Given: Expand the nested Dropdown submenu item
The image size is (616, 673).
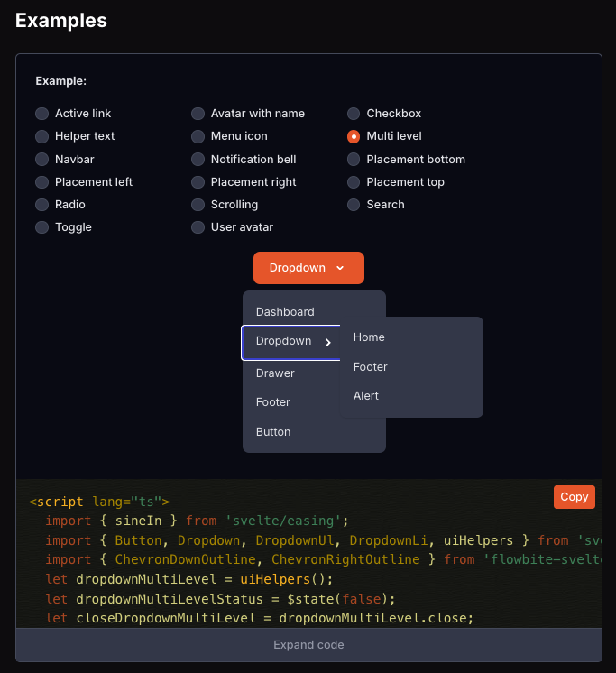Looking at the screenshot, I should (291, 343).
